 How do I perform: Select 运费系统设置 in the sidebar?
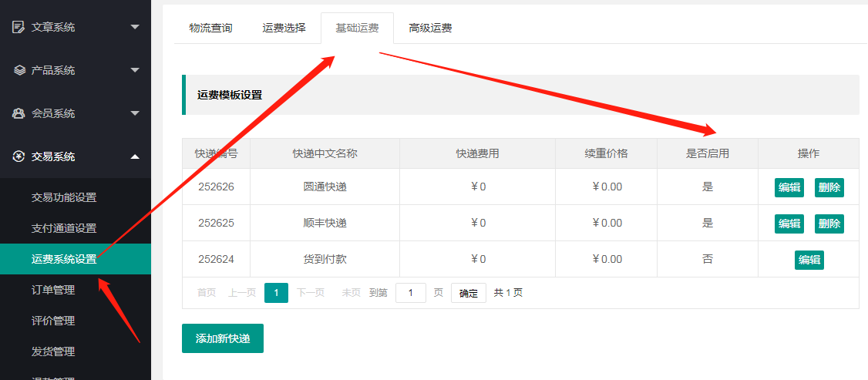(x=76, y=259)
